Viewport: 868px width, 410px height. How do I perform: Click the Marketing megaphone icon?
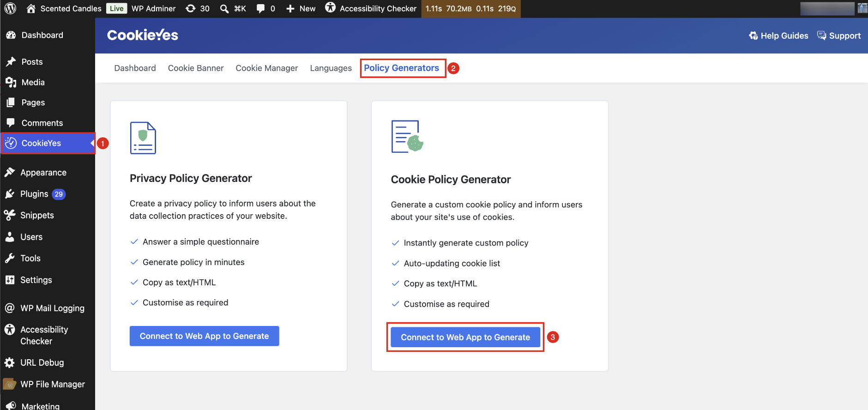coord(11,406)
